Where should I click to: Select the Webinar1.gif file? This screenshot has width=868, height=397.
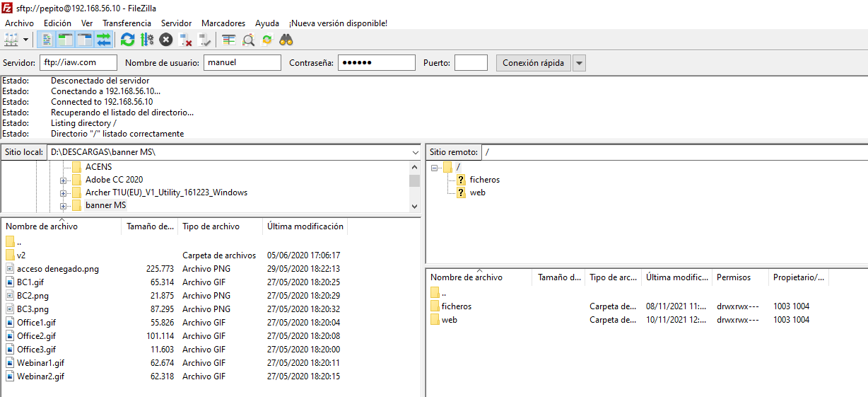pos(40,363)
